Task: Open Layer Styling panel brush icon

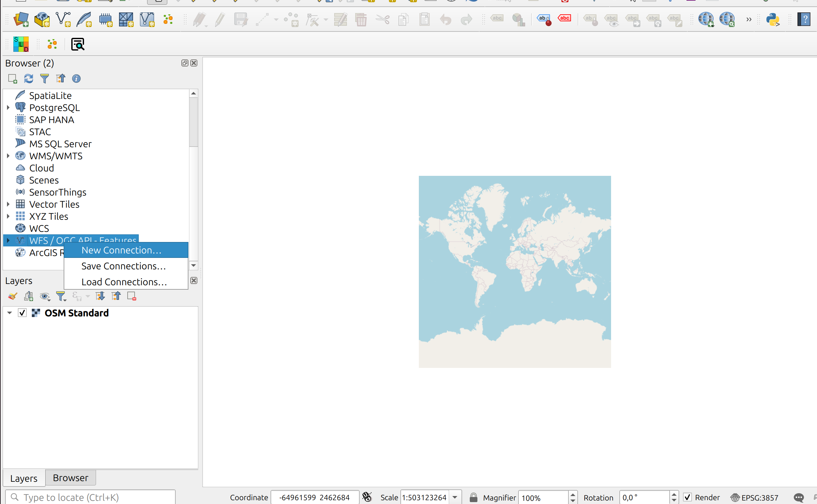Action: (13, 296)
